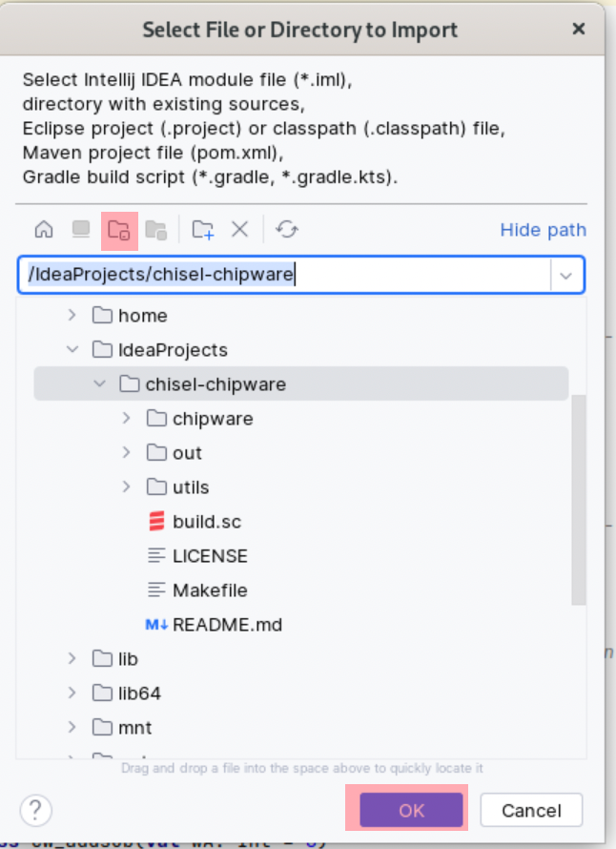Confirm selection with OK button
This screenshot has height=849, width=616.
pos(411,811)
